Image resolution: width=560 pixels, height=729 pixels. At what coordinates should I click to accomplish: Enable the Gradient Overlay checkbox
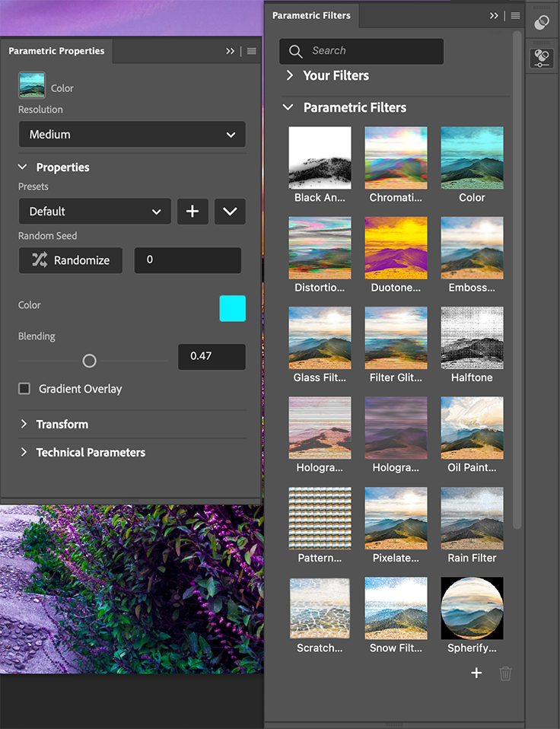click(x=24, y=389)
